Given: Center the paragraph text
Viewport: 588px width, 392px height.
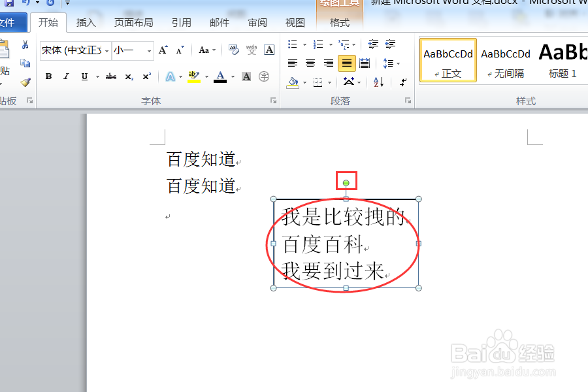Looking at the screenshot, I should click(310, 63).
